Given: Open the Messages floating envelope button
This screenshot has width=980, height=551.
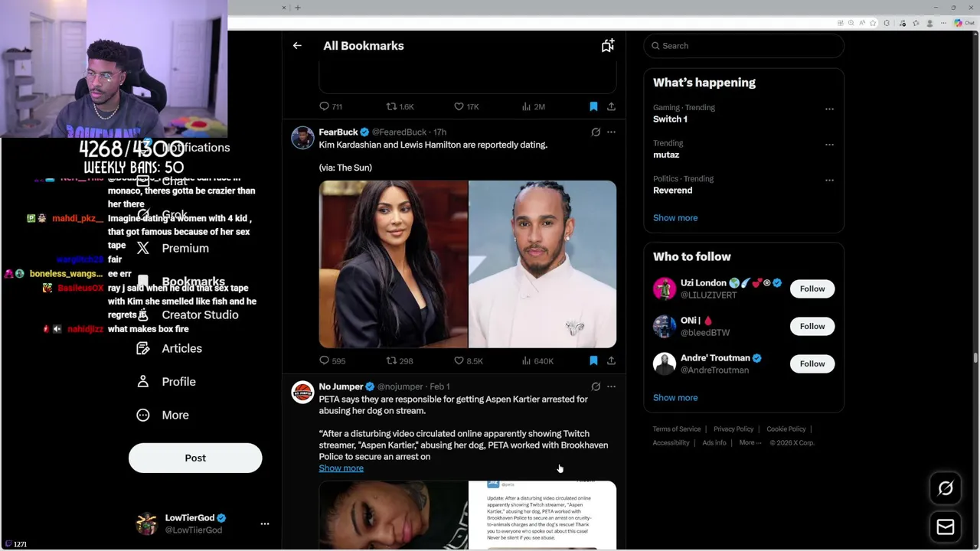Looking at the screenshot, I should (946, 527).
